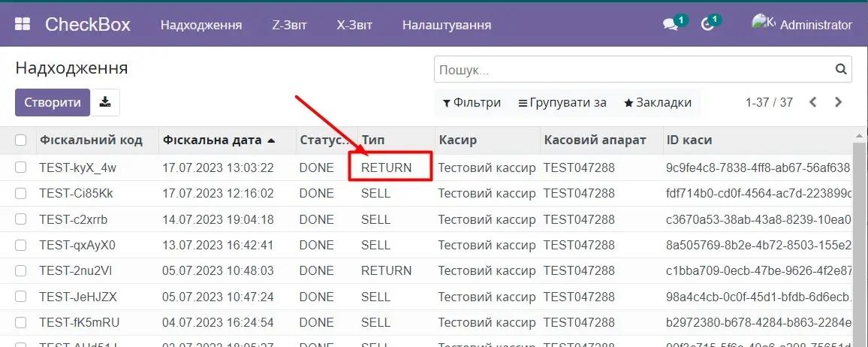
Task: Focus the Пошук search field
Action: [631, 70]
